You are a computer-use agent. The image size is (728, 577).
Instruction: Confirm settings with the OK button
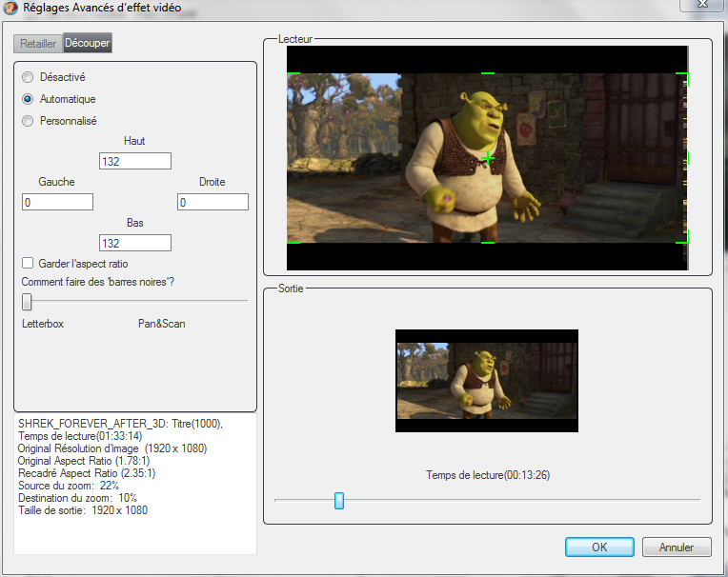tap(598, 547)
